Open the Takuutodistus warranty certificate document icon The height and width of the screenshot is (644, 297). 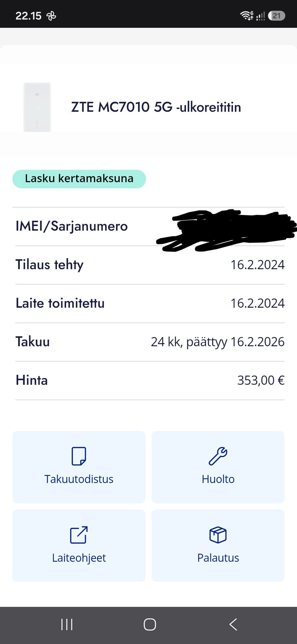(x=79, y=456)
